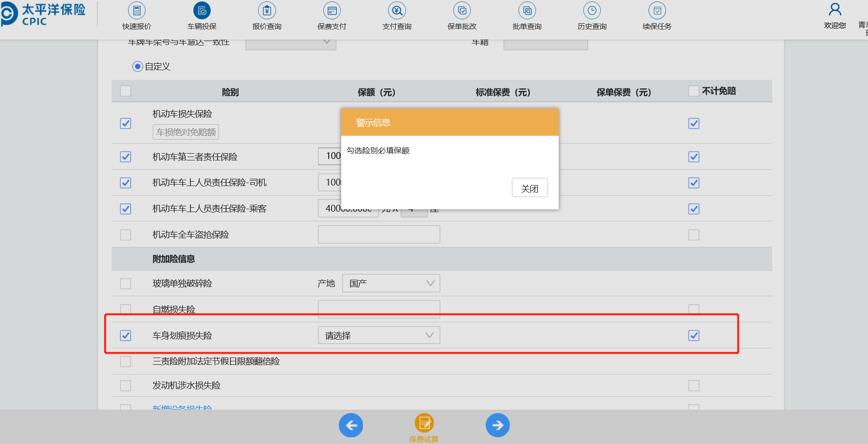This screenshot has width=868, height=444.
Task: Click the 车损绝对免赔额 button
Action: 186,132
